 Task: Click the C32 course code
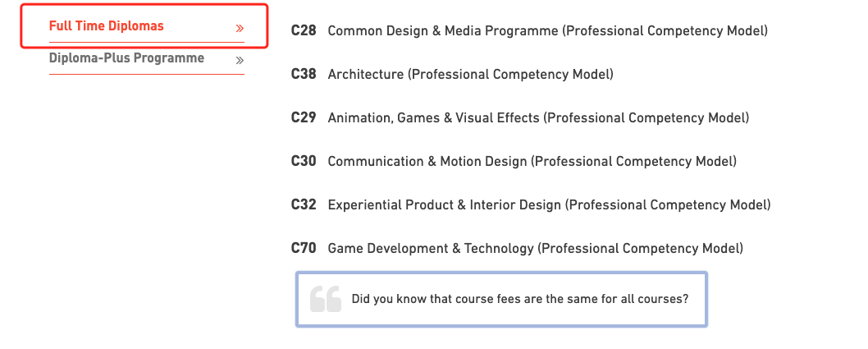[304, 205]
